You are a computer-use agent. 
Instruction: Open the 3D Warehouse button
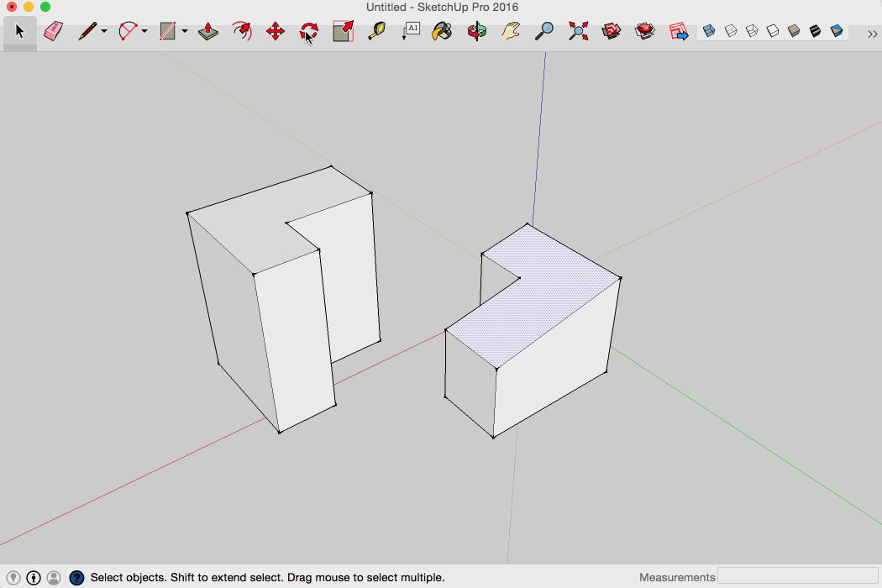coord(612,32)
